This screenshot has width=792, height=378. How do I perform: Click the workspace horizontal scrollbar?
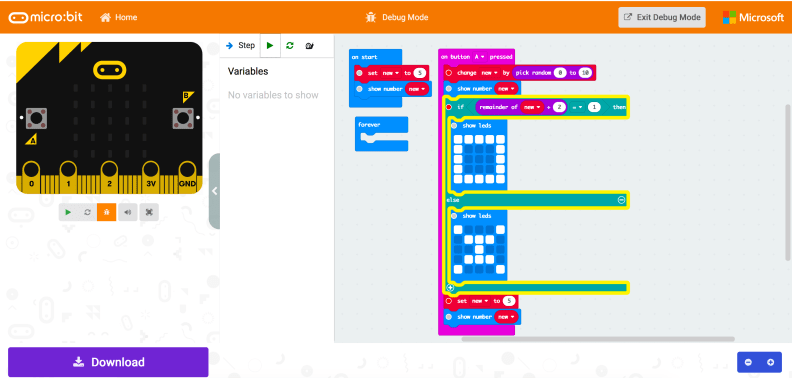[598, 339]
